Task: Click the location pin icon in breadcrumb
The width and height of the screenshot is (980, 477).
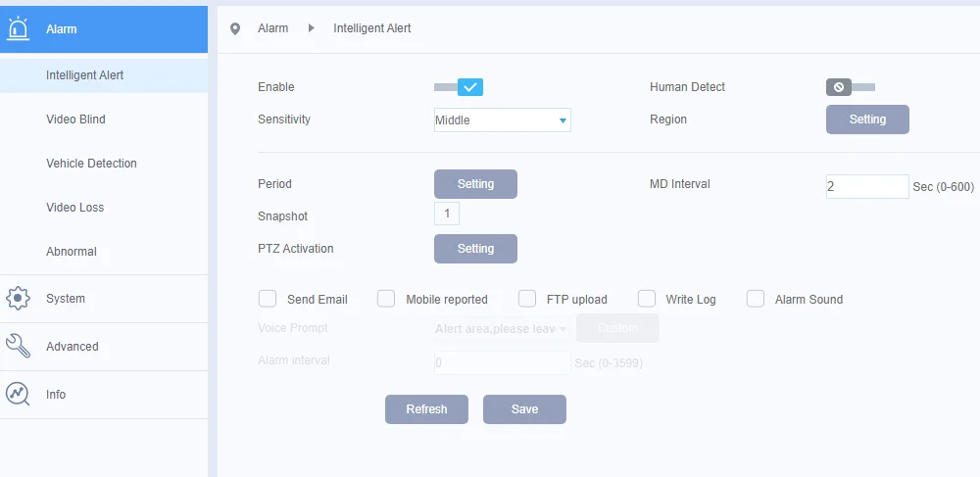Action: 235,28
